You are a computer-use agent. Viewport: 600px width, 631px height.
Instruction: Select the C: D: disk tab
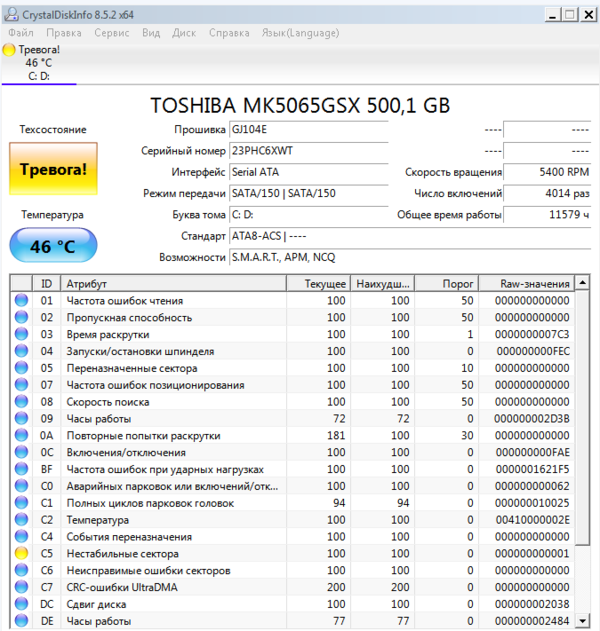(40, 75)
